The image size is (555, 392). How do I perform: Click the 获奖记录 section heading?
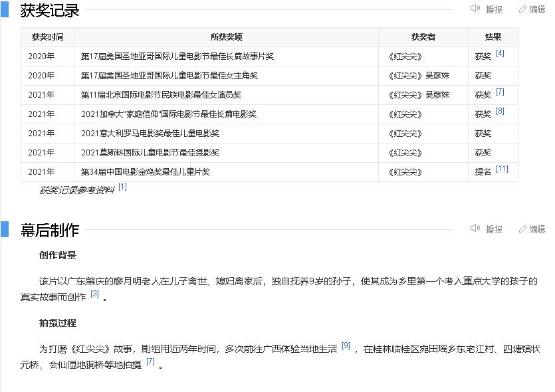[x=50, y=10]
